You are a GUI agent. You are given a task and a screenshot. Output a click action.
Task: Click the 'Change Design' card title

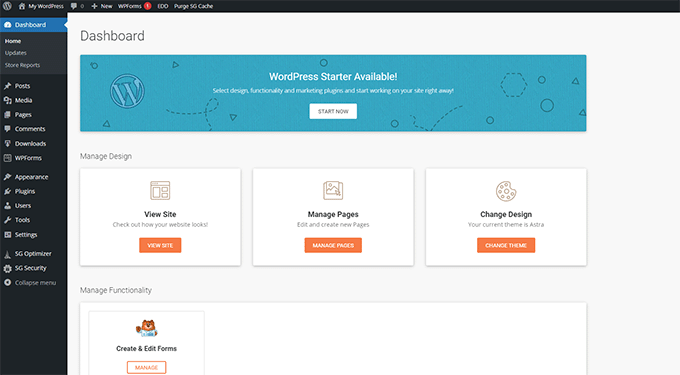[x=506, y=214]
